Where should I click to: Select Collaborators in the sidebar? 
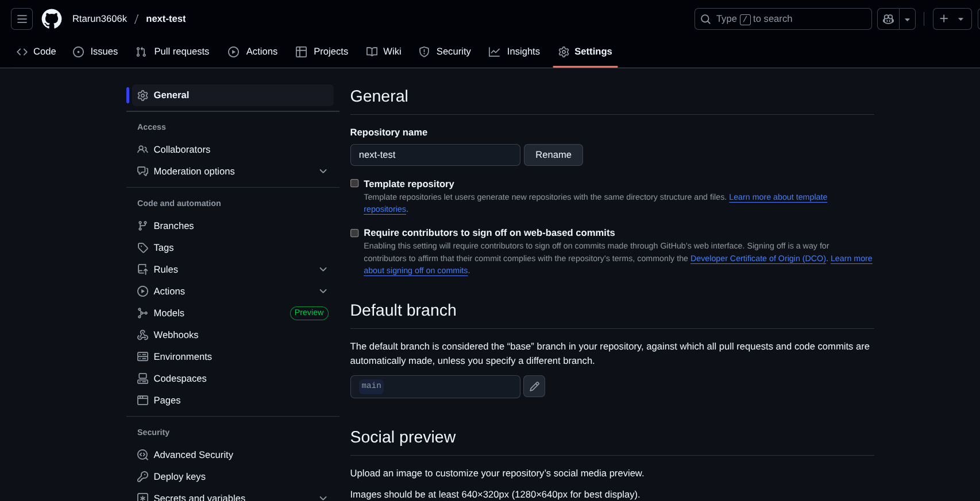tap(233, 149)
